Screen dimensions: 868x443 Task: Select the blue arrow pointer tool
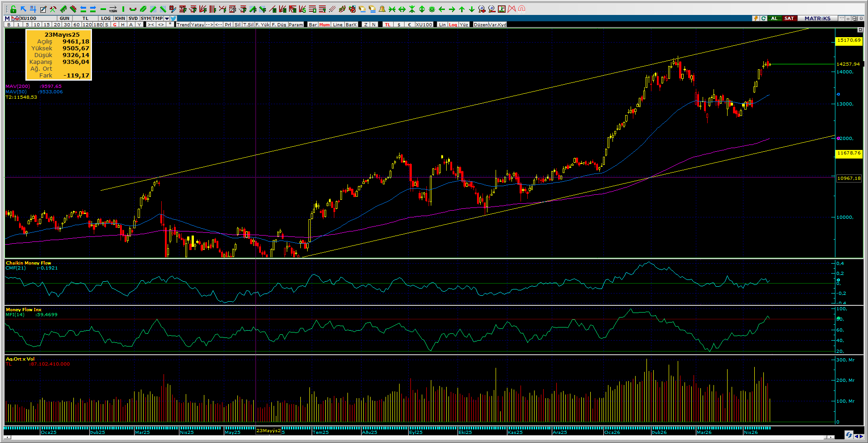[23, 9]
